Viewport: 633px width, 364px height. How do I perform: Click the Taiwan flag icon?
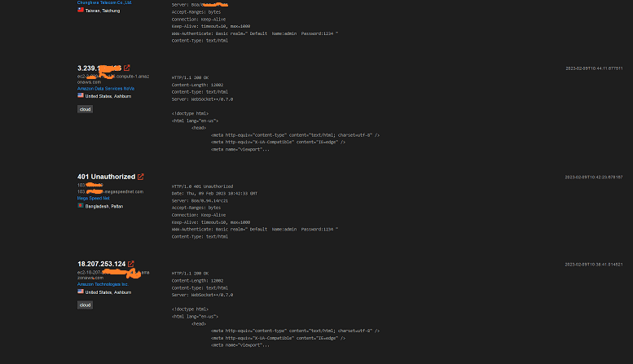pyautogui.click(x=81, y=10)
